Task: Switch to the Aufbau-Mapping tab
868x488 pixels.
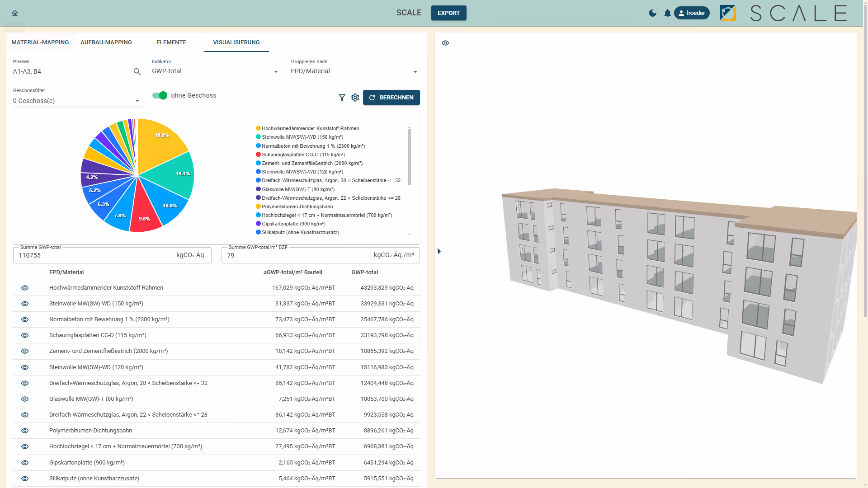Action: click(106, 42)
